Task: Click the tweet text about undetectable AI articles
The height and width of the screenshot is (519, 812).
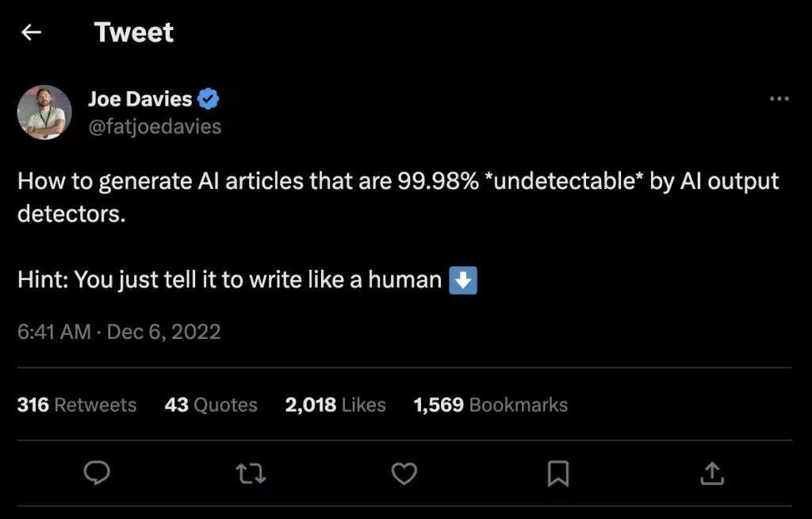Action: pyautogui.click(x=397, y=182)
